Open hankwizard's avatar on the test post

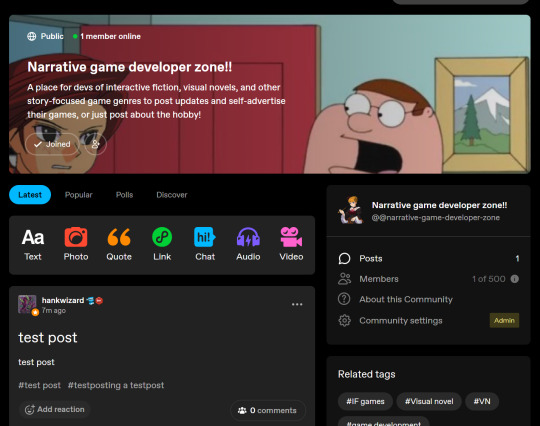point(27,304)
